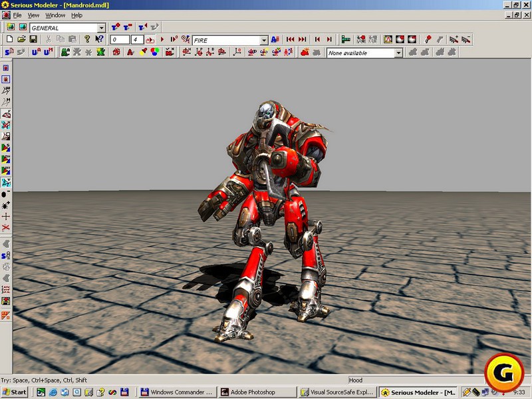
Task: Click the context help arrow-question icon
Action: click(99, 39)
